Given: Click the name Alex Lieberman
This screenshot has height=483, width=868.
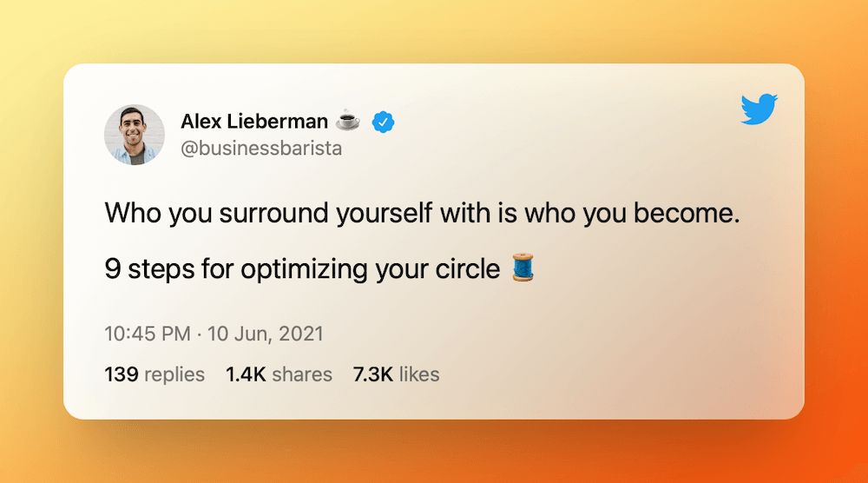Looking at the screenshot, I should tap(254, 122).
